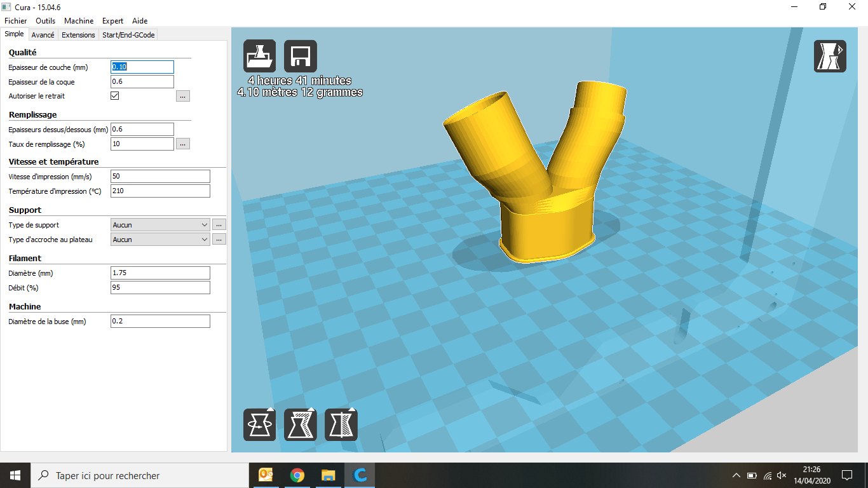The width and height of the screenshot is (868, 488).
Task: Click the Load model icon
Action: click(x=259, y=56)
